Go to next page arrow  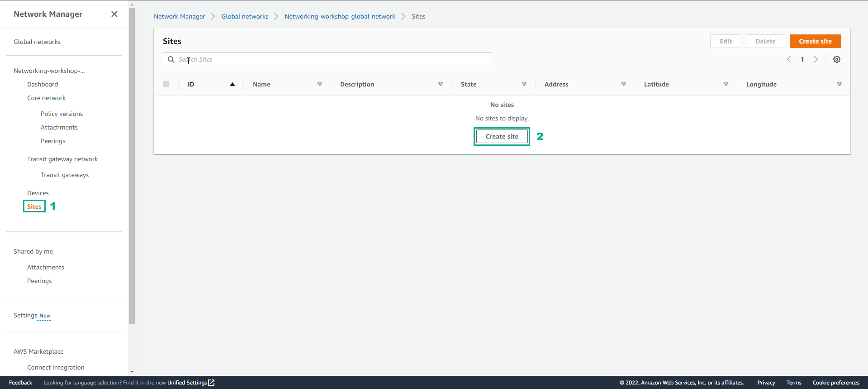816,59
